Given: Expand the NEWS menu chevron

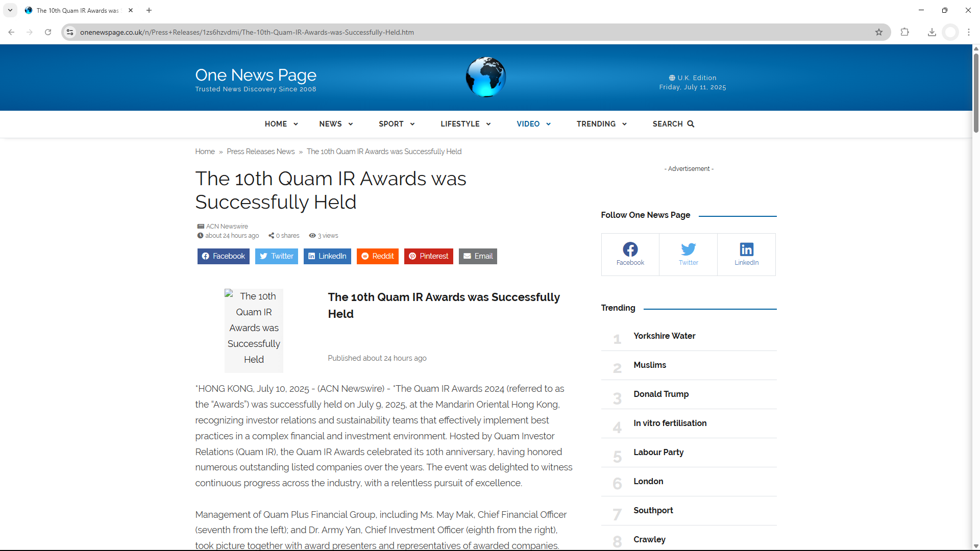Looking at the screenshot, I should click(351, 124).
